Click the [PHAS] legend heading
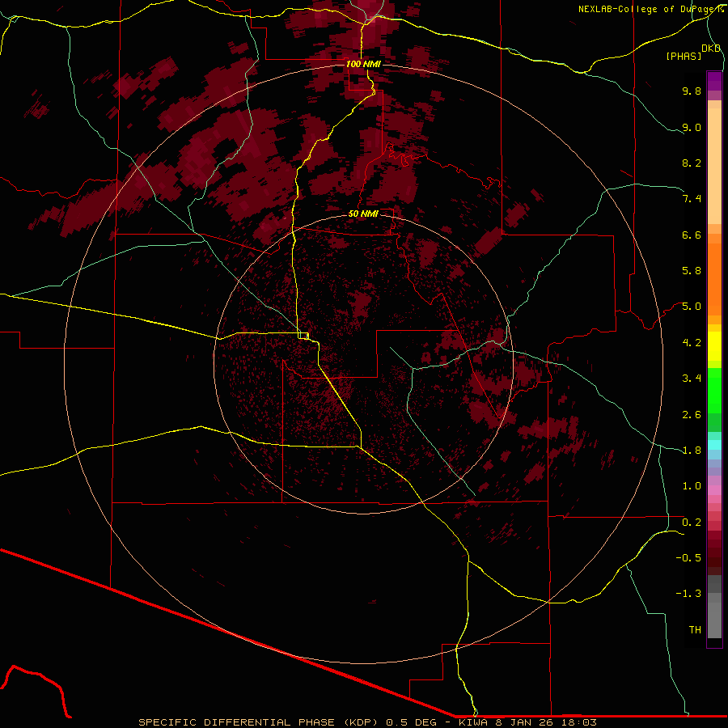This screenshot has height=728, width=728. (684, 56)
